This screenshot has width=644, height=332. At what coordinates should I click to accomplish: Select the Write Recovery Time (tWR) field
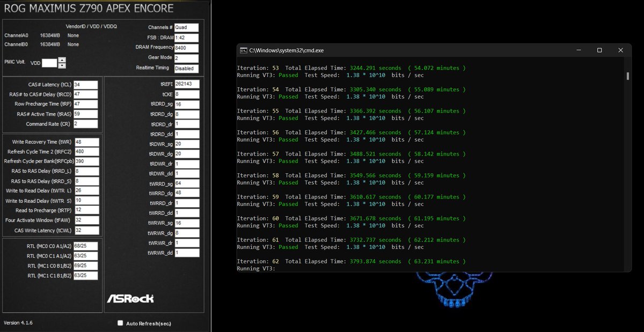coord(87,142)
